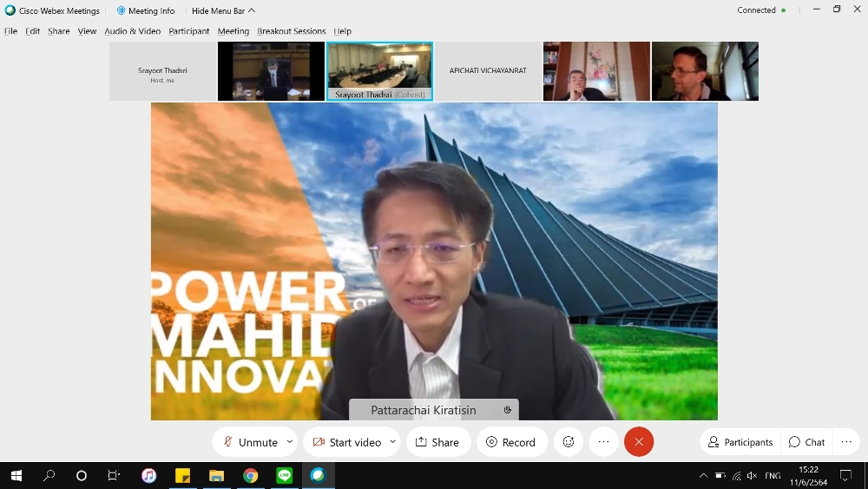Expand audio options arrow beside Unmute
The height and width of the screenshot is (489, 868).
coord(290,442)
